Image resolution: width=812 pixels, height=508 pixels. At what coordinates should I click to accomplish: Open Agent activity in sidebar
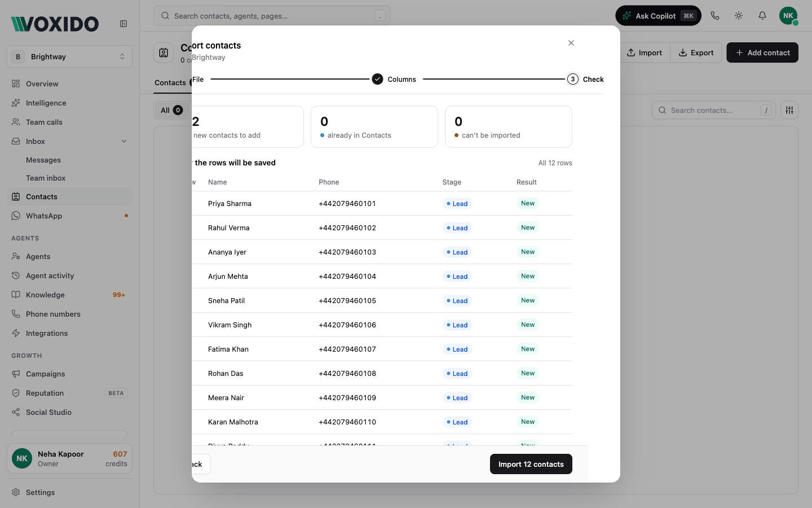click(69, 275)
